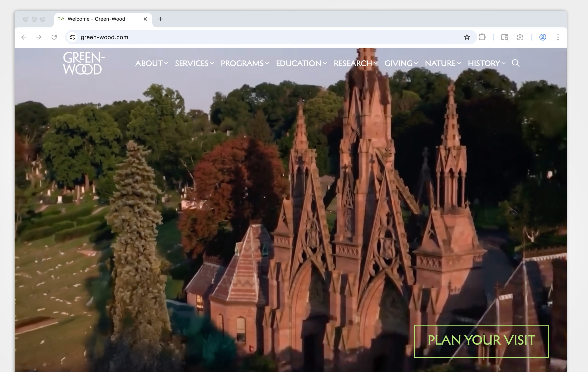Click the Chrome profile avatar icon
The height and width of the screenshot is (372, 588).
click(x=543, y=37)
